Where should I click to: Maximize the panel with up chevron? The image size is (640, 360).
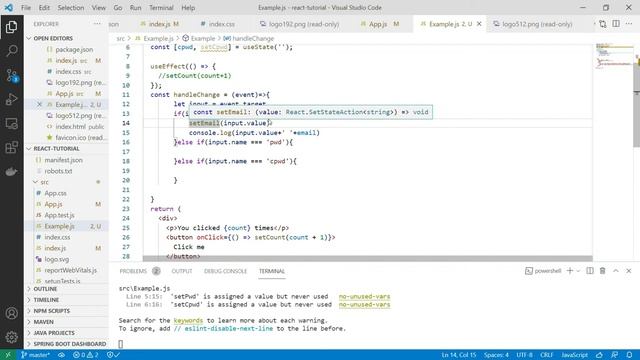pos(616,271)
